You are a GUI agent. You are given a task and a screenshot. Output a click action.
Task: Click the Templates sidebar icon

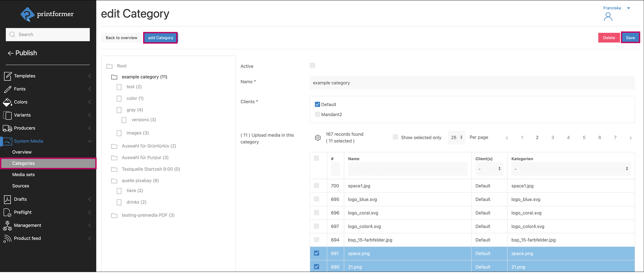pos(7,76)
